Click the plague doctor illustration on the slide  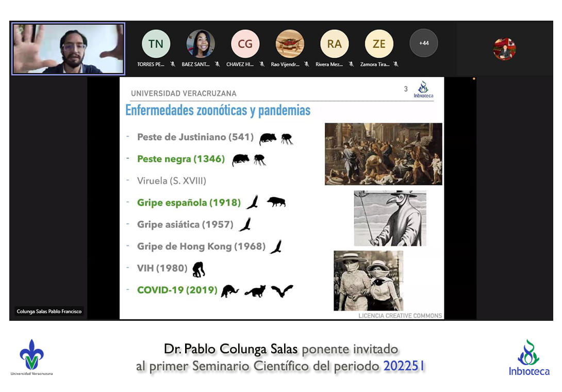coord(390,218)
